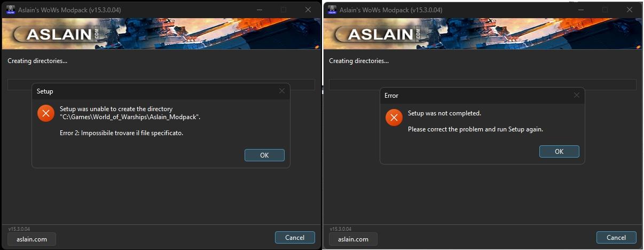Click the app icon in right window title bar
Image resolution: width=644 pixels, height=250 pixels.
(x=332, y=10)
